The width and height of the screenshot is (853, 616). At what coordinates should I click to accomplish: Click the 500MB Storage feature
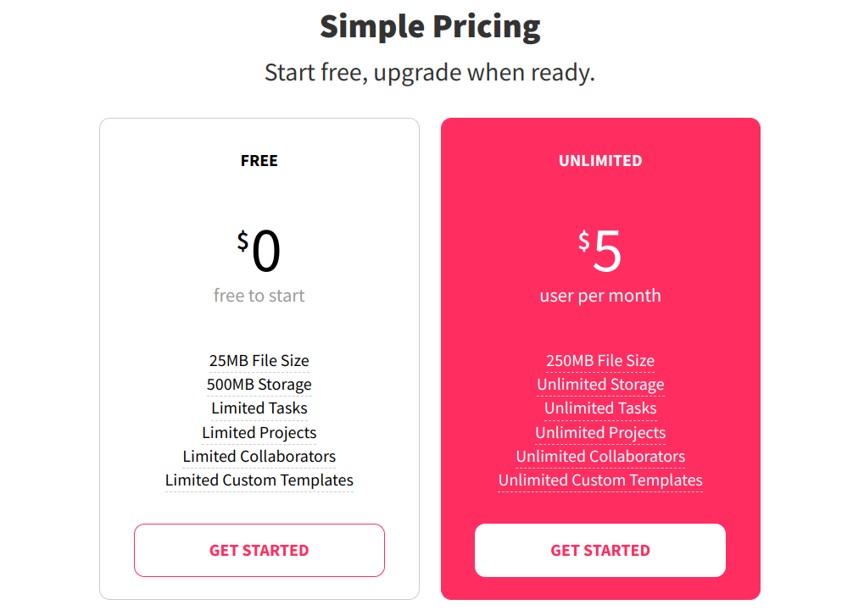tap(259, 385)
